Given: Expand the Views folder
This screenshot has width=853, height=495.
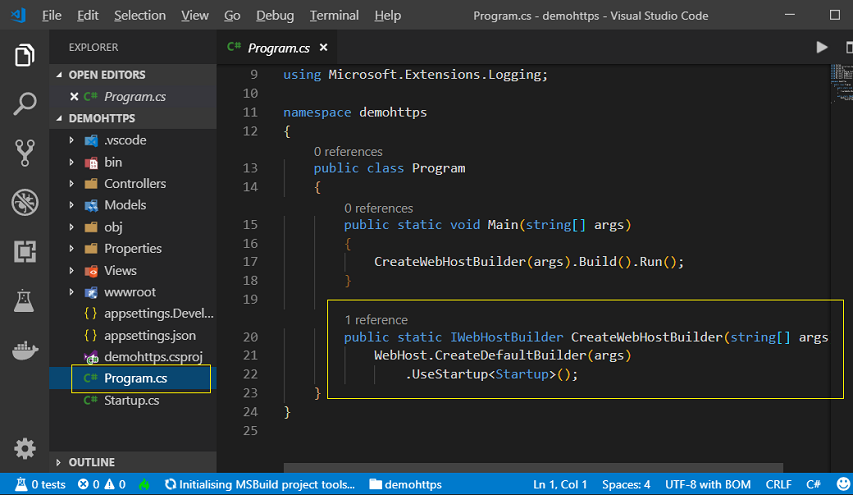Looking at the screenshot, I should click(x=71, y=270).
